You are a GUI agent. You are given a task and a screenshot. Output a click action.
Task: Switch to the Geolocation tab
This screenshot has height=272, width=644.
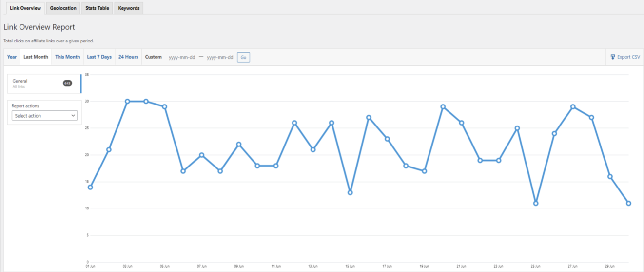pos(63,8)
